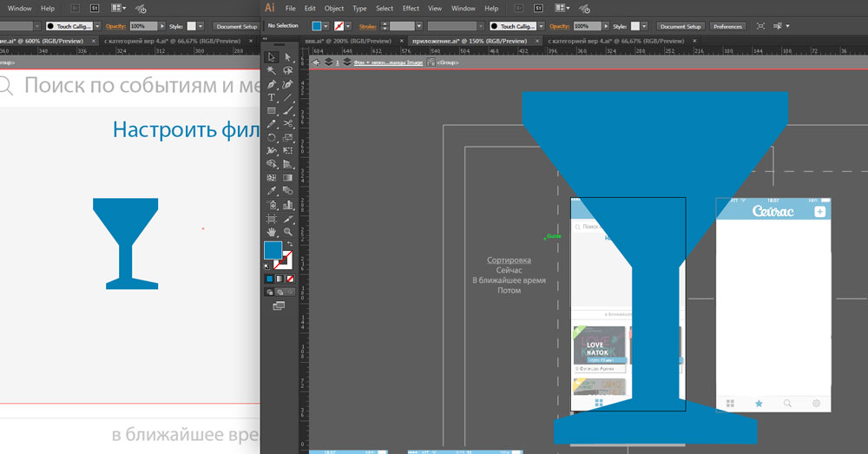Select the Magic Wand tool

click(x=271, y=70)
